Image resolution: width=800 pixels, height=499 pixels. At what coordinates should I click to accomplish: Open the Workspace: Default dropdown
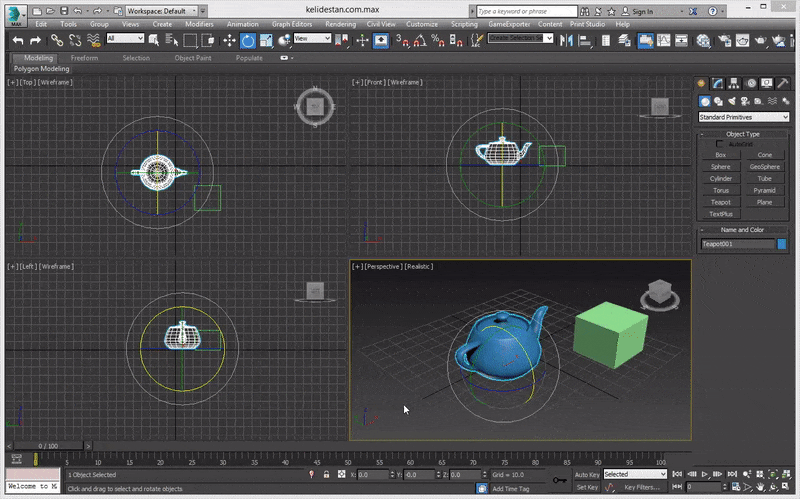coord(161,11)
